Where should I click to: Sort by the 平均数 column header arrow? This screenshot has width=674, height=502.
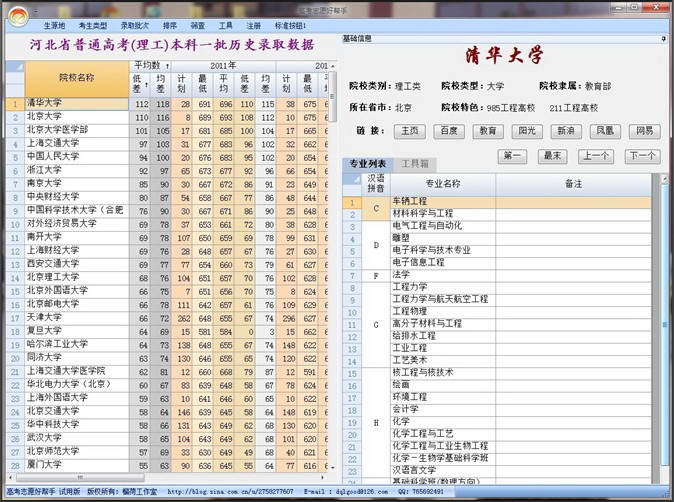tap(168, 66)
